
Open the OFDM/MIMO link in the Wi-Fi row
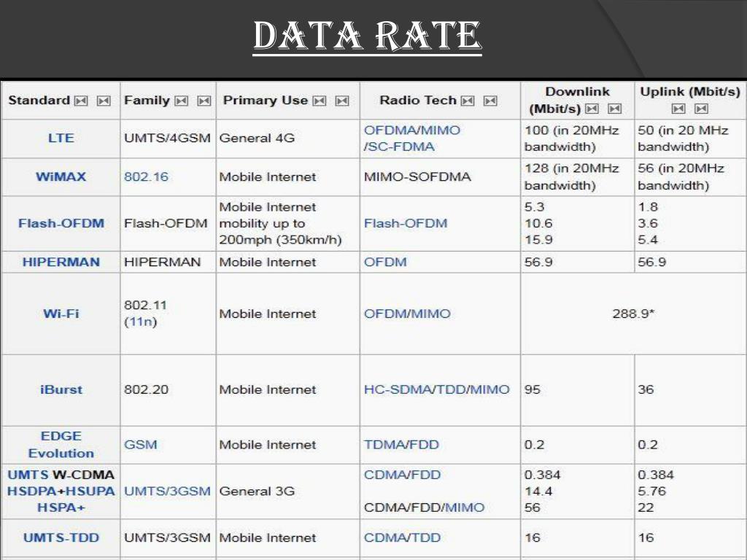[x=407, y=314]
